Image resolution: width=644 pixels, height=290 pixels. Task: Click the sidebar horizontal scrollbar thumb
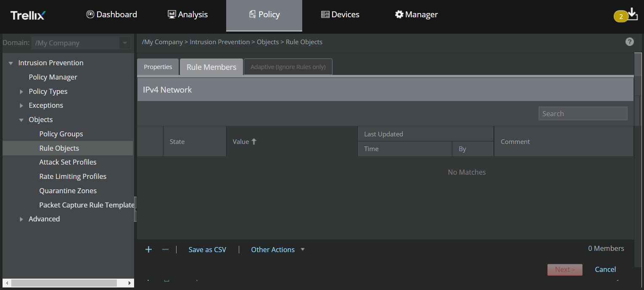coord(64,283)
